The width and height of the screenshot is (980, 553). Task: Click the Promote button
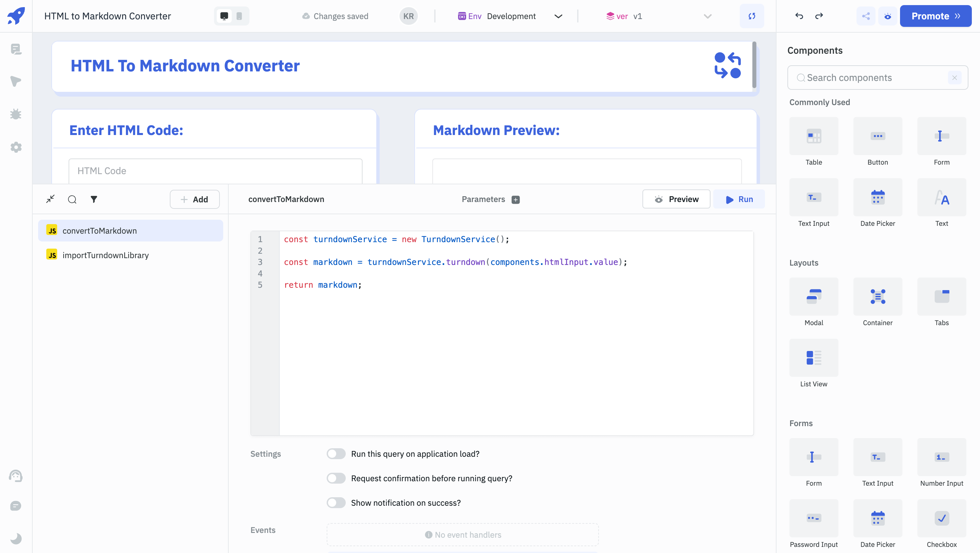click(935, 16)
